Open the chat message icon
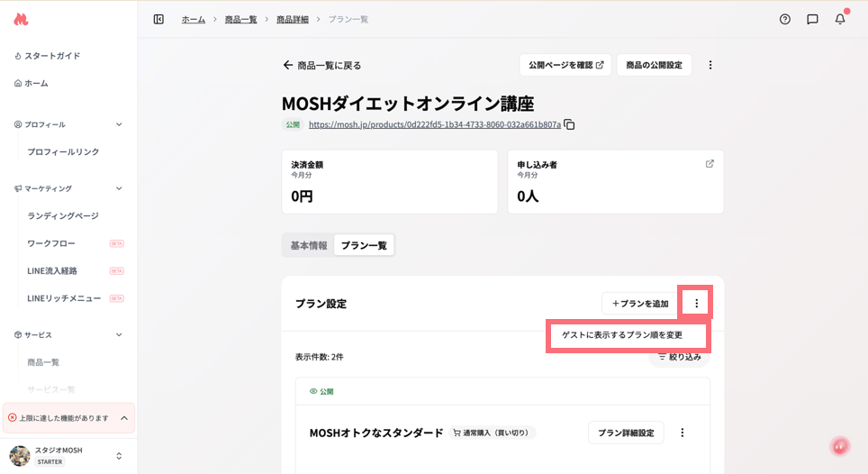 (813, 20)
